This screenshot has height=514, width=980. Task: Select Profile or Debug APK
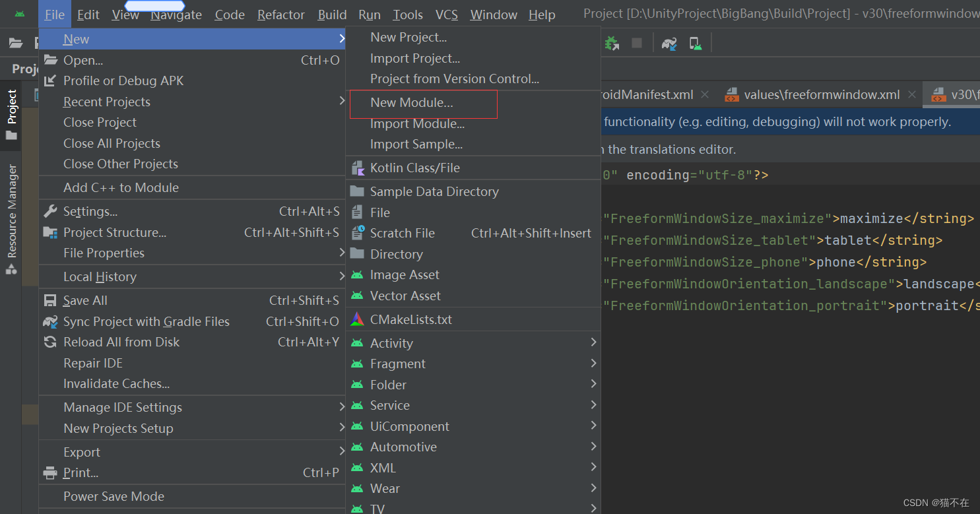[x=193, y=80]
